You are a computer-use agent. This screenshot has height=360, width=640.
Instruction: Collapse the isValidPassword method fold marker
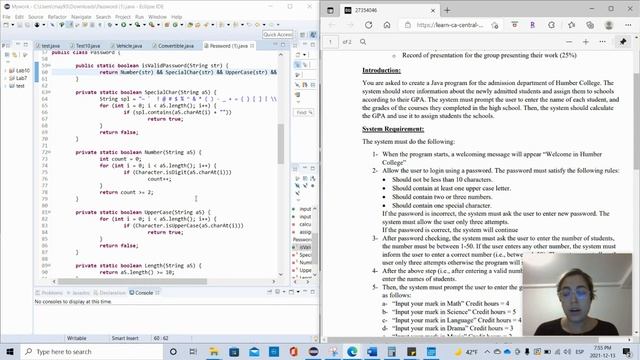click(49, 65)
